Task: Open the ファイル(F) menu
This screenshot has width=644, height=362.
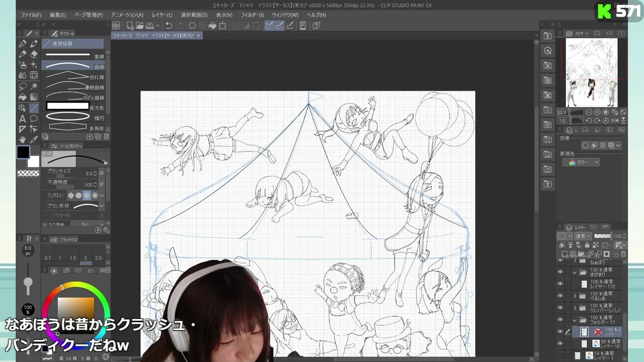Action: [x=31, y=15]
